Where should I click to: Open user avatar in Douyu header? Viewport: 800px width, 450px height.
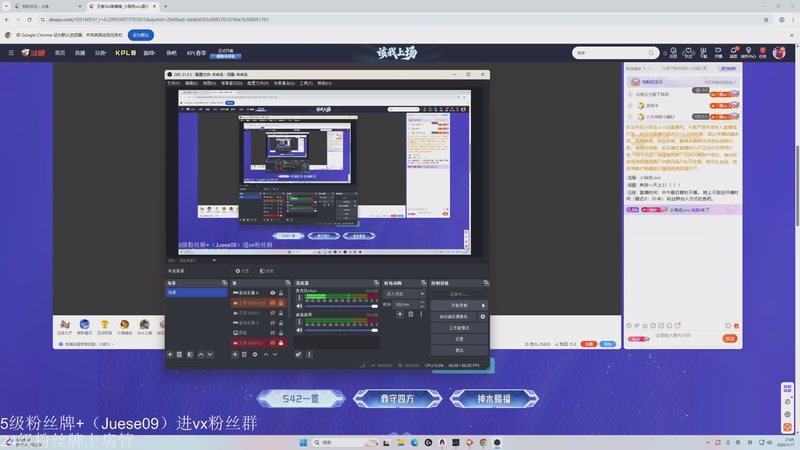(x=779, y=52)
